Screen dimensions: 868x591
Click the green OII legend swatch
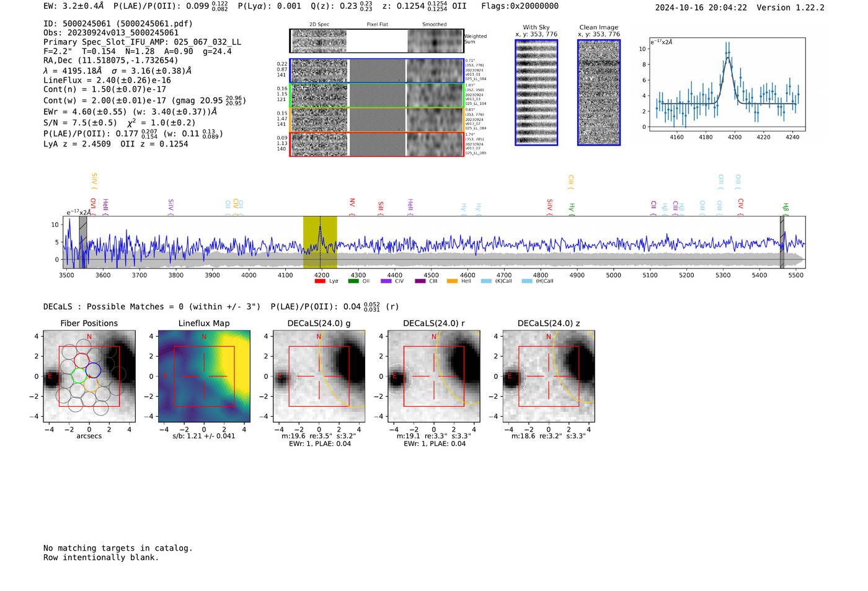point(353,281)
